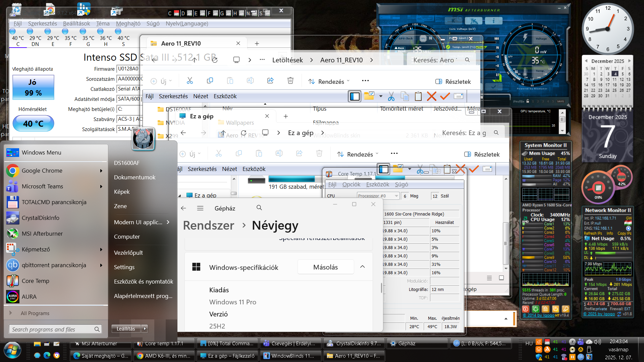Open the Processzor #0 dropdown in Core Temp
Image resolution: width=644 pixels, height=362 pixels.
point(396,196)
